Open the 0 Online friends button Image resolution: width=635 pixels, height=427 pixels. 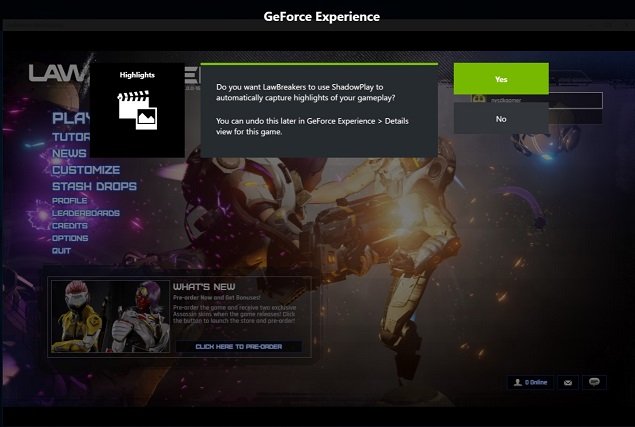pyautogui.click(x=531, y=382)
